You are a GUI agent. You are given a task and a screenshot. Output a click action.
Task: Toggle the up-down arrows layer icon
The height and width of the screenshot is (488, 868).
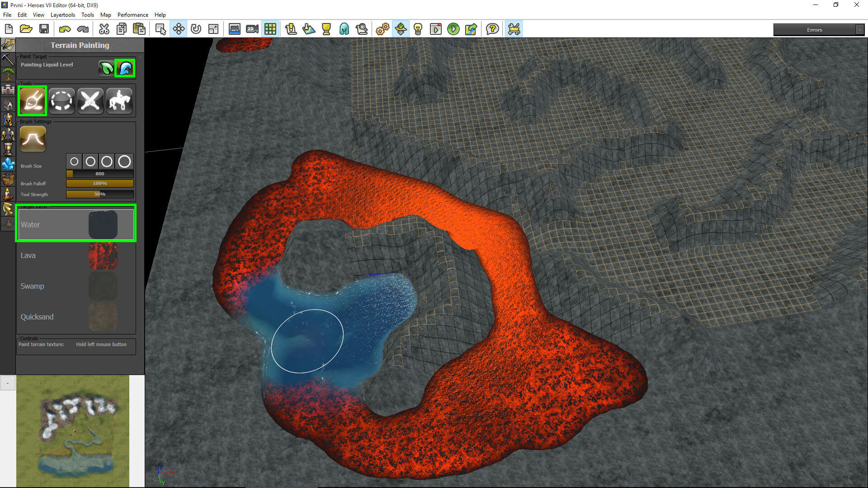pos(401,29)
